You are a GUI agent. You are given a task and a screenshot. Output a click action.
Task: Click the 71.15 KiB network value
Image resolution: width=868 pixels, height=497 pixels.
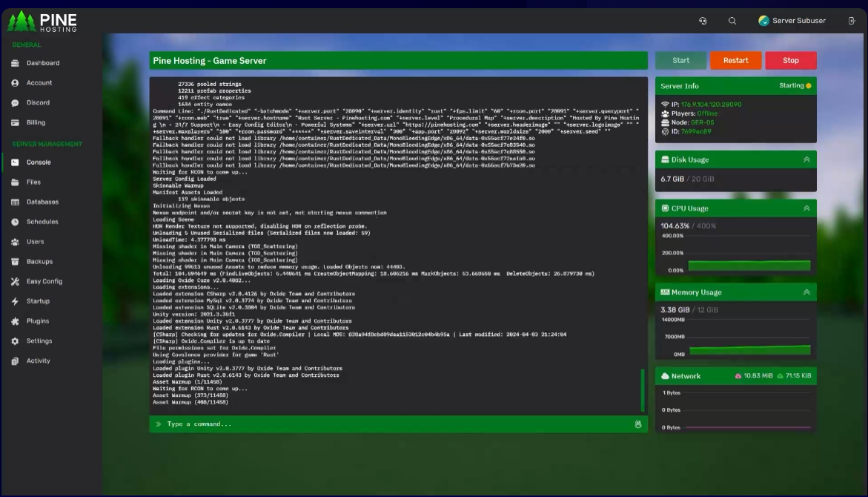click(798, 375)
